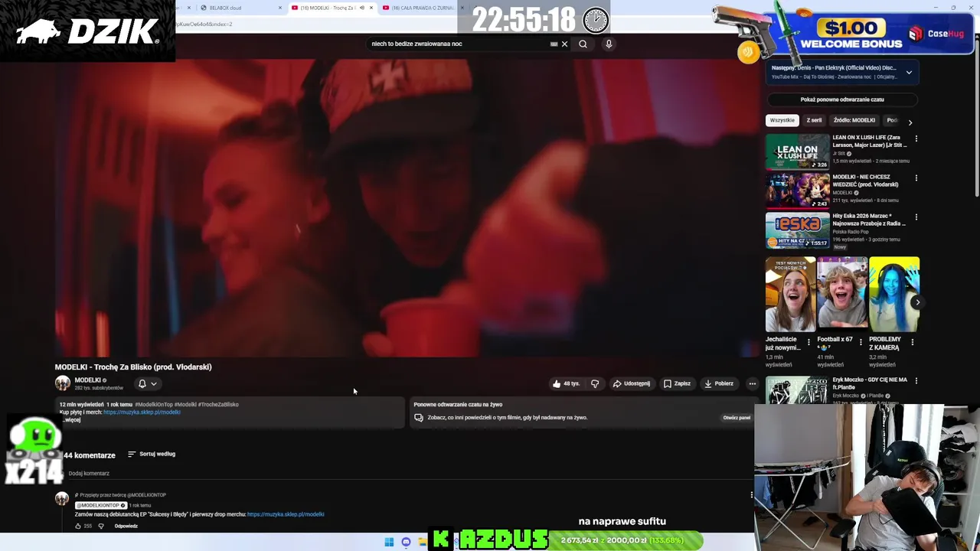Viewport: 980px width, 551px height.
Task: Dislike the video with the thumbs down icon
Action: pyautogui.click(x=595, y=383)
